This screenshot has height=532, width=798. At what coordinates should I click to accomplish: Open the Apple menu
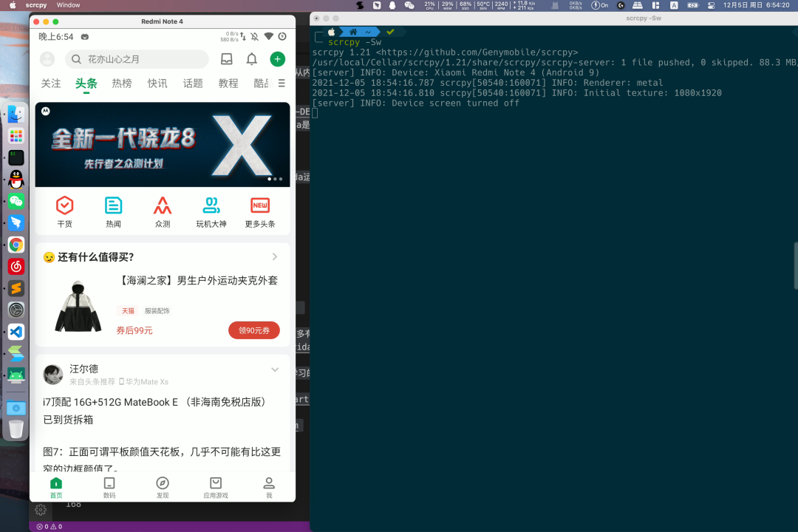click(x=13, y=5)
